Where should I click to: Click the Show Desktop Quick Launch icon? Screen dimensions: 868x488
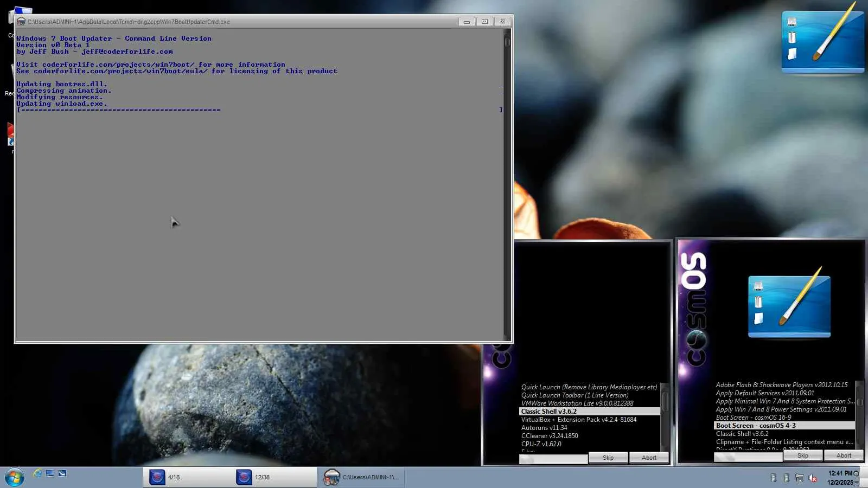[50, 473]
